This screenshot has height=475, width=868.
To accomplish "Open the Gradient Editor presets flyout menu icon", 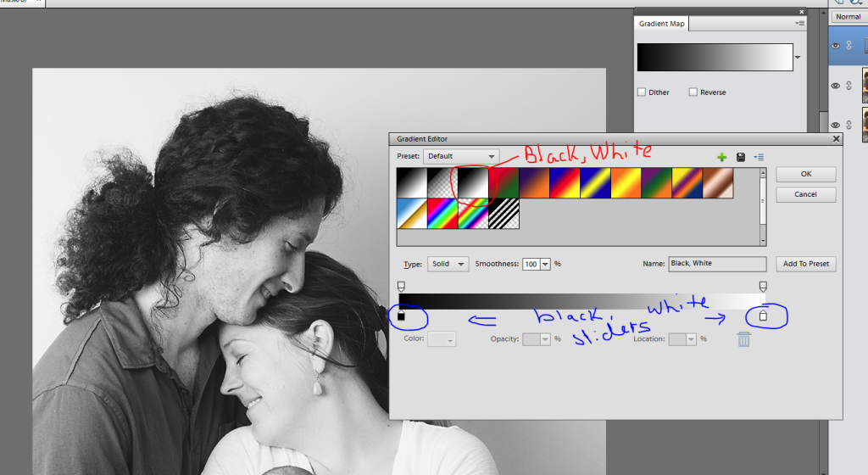I will [x=759, y=157].
